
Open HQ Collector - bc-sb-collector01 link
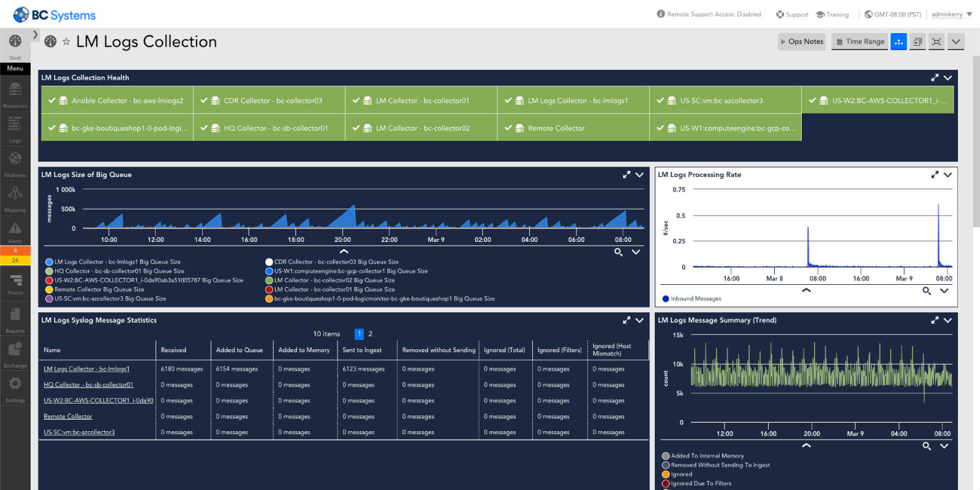[88, 385]
